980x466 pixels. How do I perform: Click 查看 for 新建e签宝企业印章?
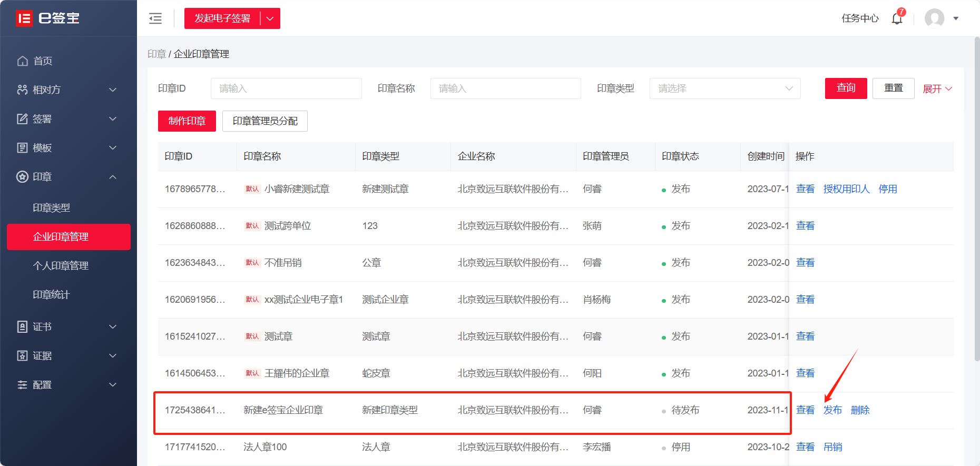click(x=805, y=410)
